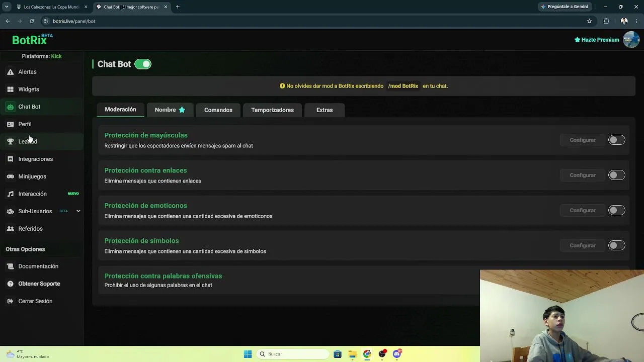Image resolution: width=644 pixels, height=362 pixels.
Task: Click the Integraciones sidebar icon
Action: pyautogui.click(x=10, y=159)
